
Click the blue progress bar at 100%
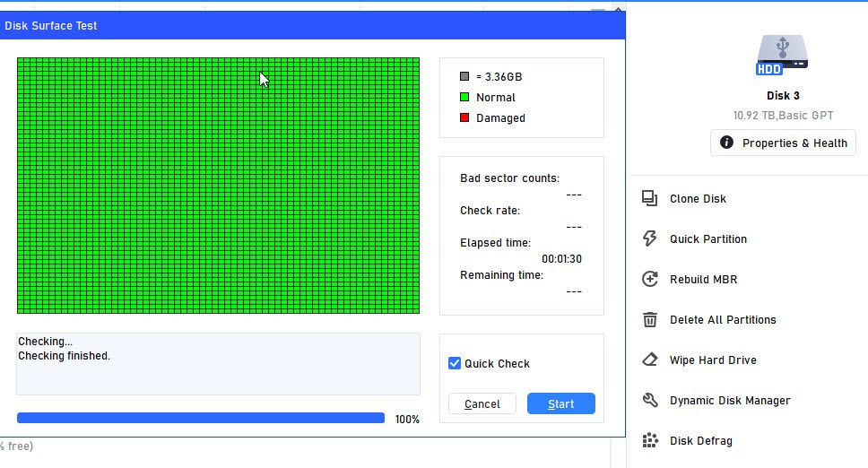(200, 418)
